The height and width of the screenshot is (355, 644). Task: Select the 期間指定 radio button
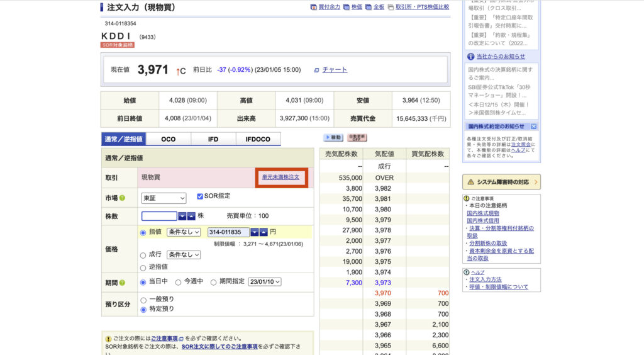tap(214, 282)
